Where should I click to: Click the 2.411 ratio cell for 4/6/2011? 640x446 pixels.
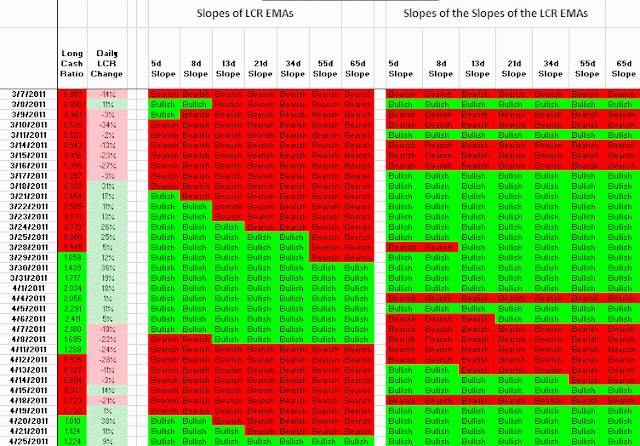[x=72, y=319]
